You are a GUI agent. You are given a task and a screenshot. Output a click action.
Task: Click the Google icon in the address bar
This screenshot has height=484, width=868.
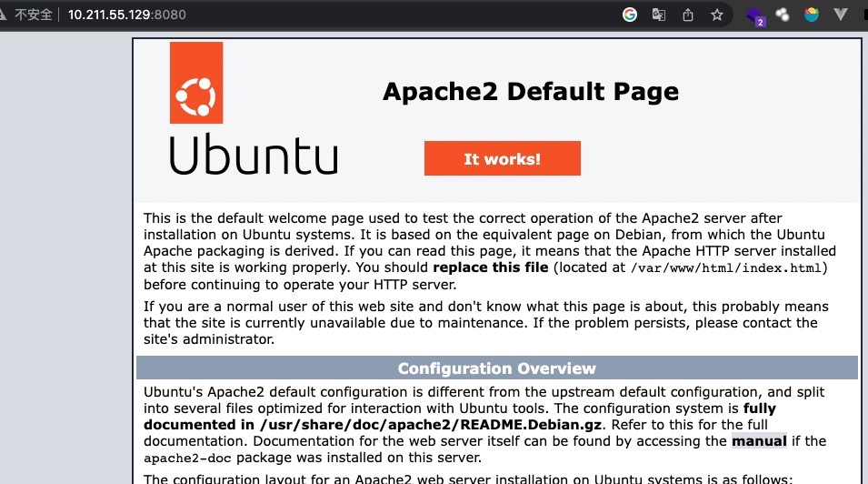point(630,15)
